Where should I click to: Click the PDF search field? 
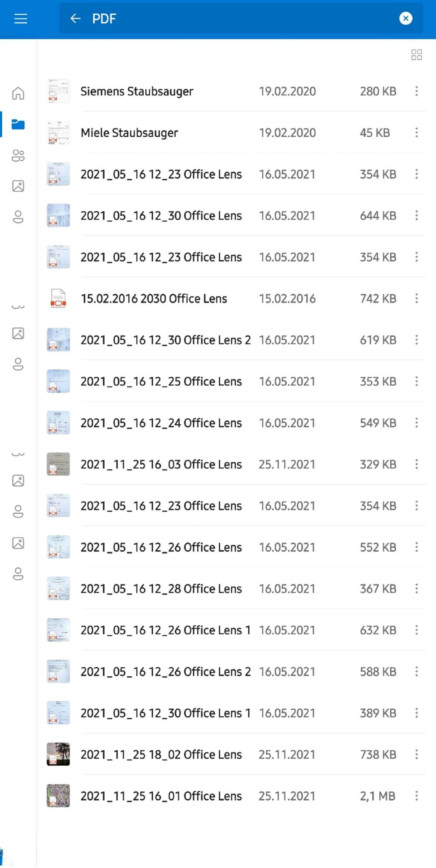click(x=239, y=19)
